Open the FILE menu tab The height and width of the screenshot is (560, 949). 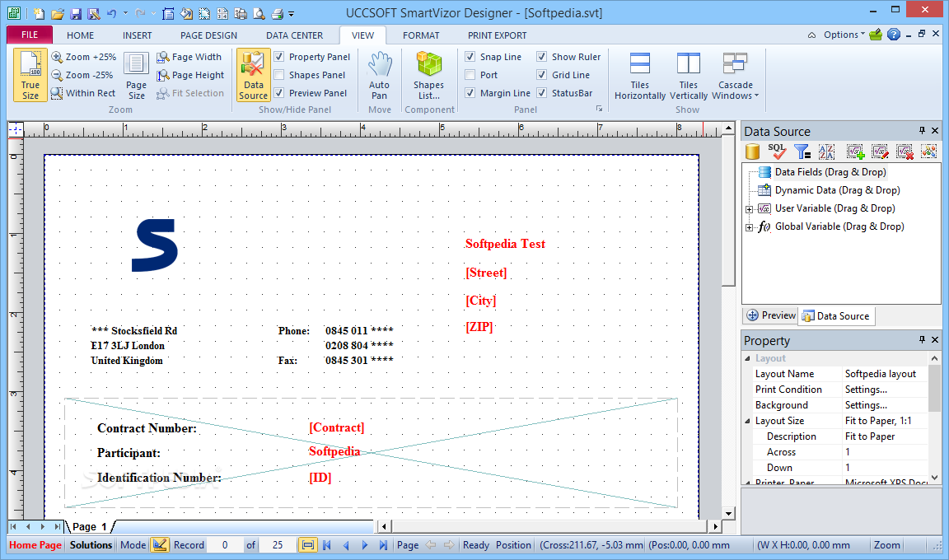[30, 35]
